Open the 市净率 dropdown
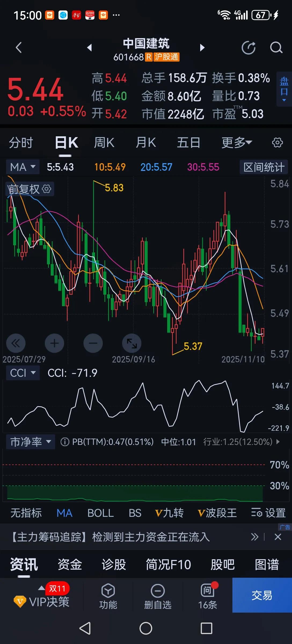The height and width of the screenshot is (644, 292). (31, 442)
